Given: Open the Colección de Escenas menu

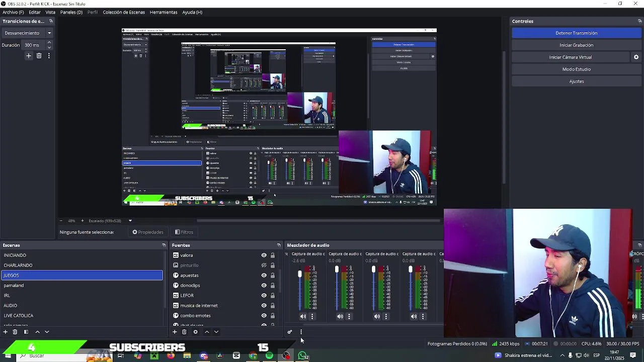Looking at the screenshot, I should point(124,12).
